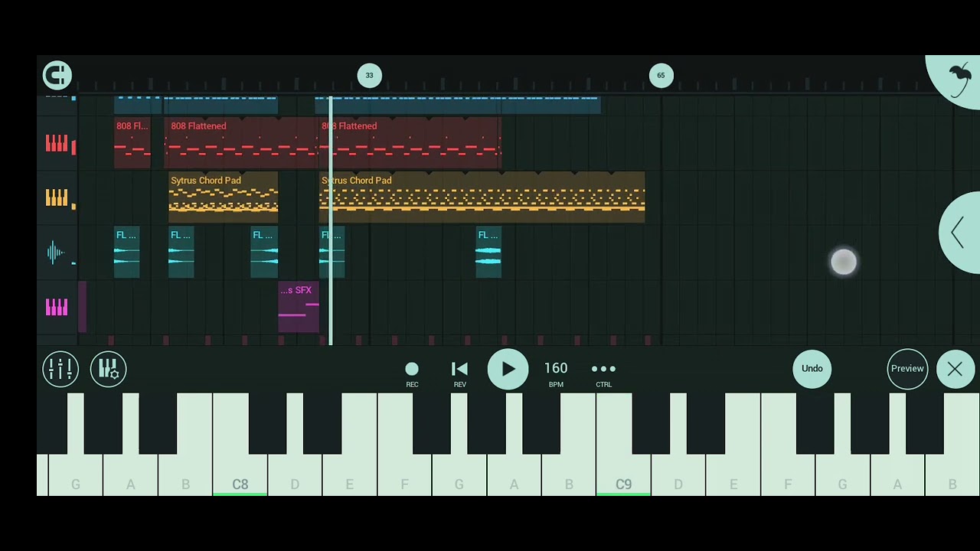Open the mixer sliders panel

pos(60,369)
